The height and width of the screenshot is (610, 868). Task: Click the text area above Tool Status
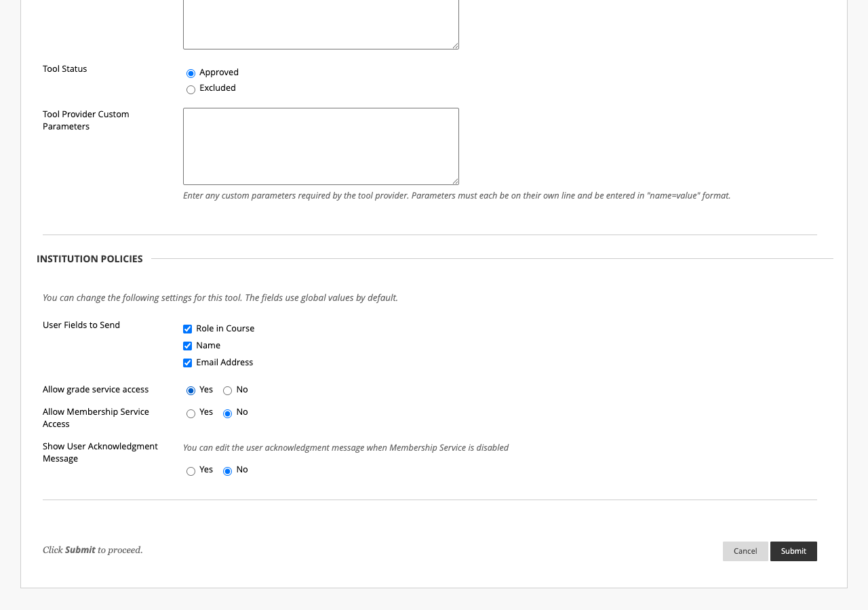[321, 24]
